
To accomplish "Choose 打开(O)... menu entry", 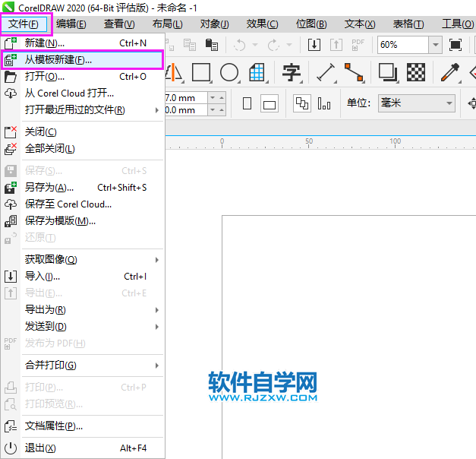I will tap(83, 77).
